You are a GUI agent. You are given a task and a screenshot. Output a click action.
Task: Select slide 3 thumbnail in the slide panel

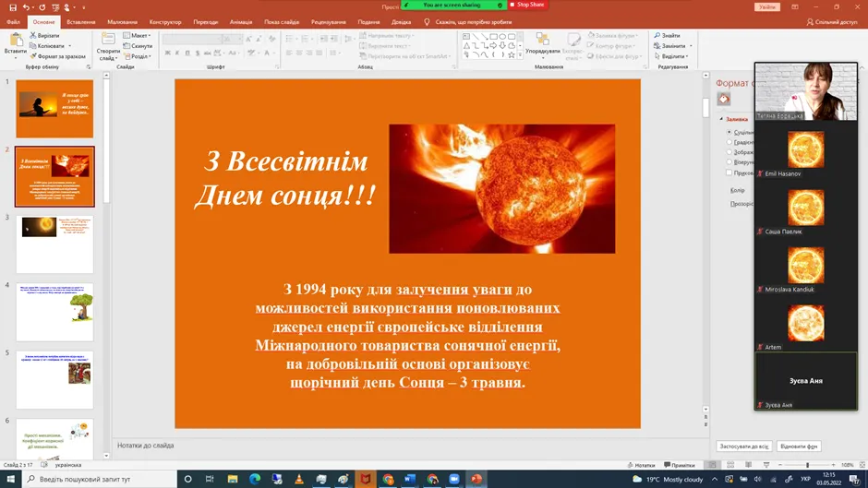pyautogui.click(x=54, y=244)
